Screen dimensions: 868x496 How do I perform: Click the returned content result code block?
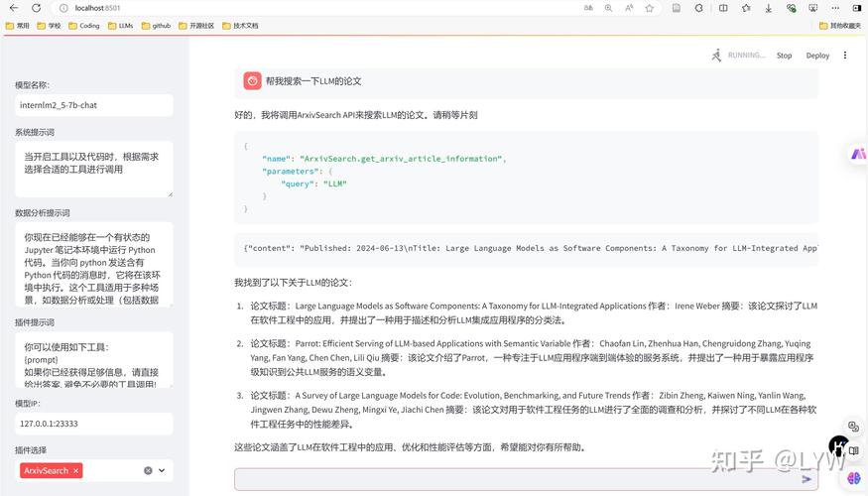click(526, 248)
